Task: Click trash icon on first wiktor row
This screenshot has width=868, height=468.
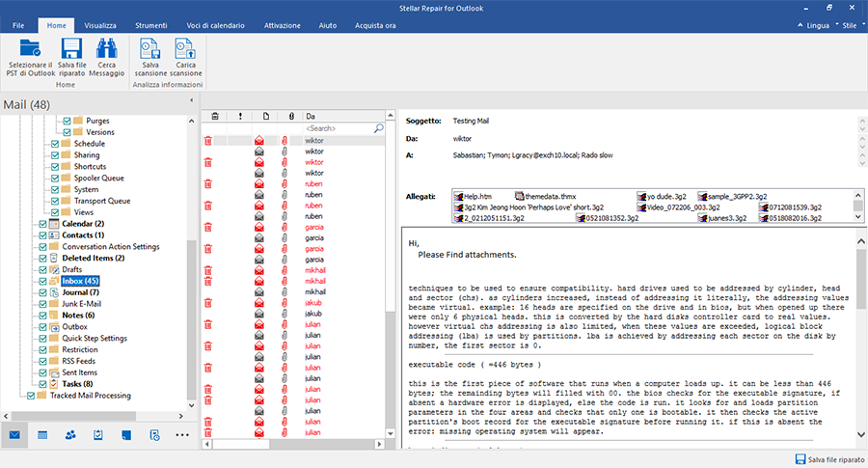Action: point(208,141)
